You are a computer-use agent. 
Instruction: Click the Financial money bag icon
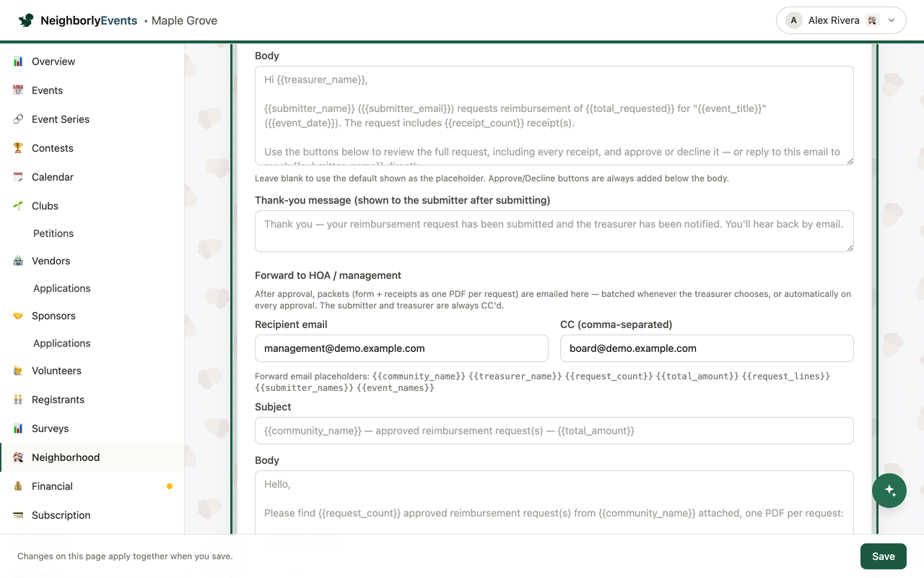[x=18, y=486]
